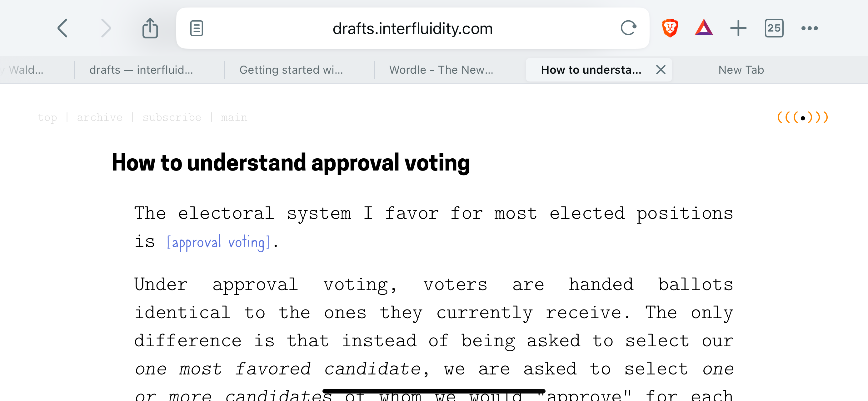Switch to the Wordle - The New... tab
The width and height of the screenshot is (868, 401).
[441, 70]
